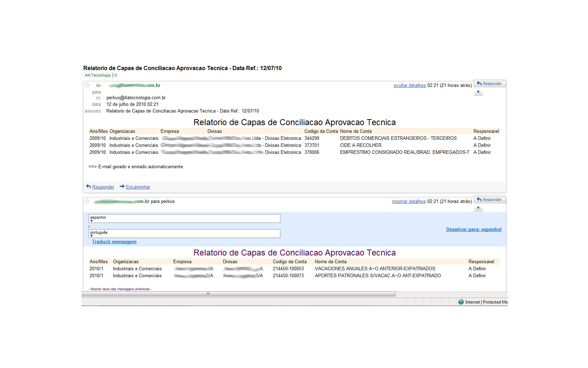Click the 4A Tecnologia label tag
The image size is (588, 368).
tap(98, 75)
